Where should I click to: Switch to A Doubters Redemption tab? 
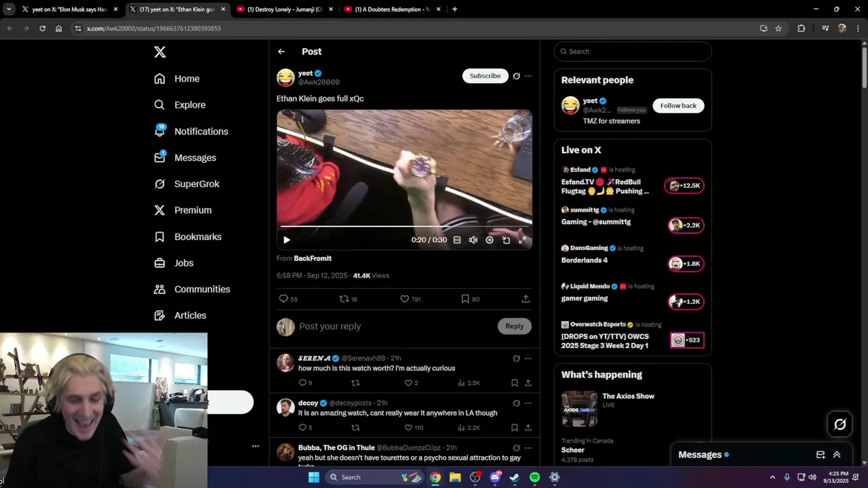tap(392, 9)
